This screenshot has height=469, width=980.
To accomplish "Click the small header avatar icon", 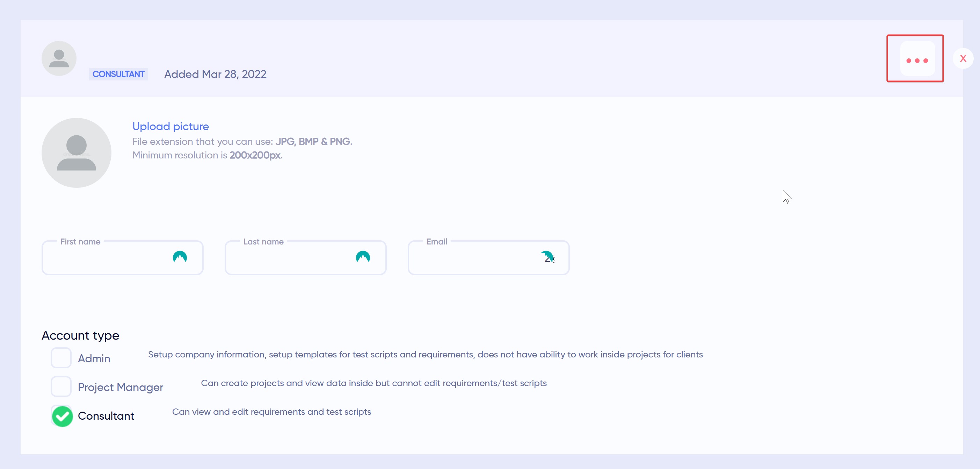I will pyautogui.click(x=59, y=58).
